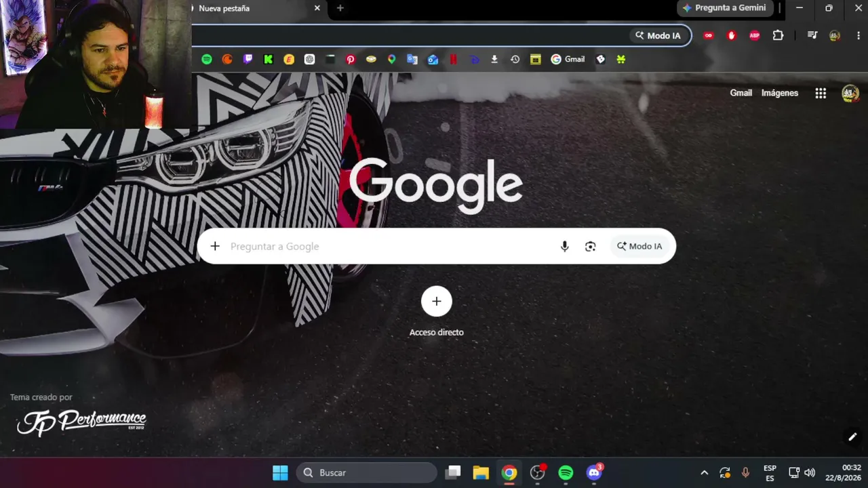
Task: Open the Windows Start menu
Action: pos(280,473)
